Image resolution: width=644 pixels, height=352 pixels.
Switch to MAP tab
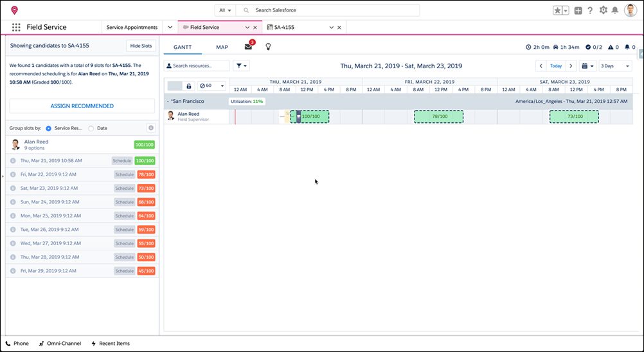pyautogui.click(x=222, y=47)
